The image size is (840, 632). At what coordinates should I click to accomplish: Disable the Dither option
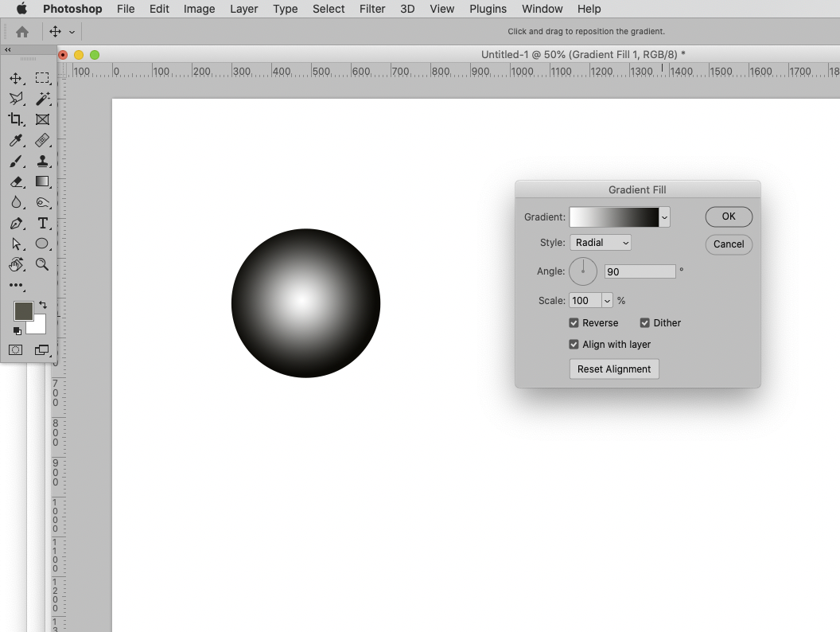pyautogui.click(x=644, y=322)
